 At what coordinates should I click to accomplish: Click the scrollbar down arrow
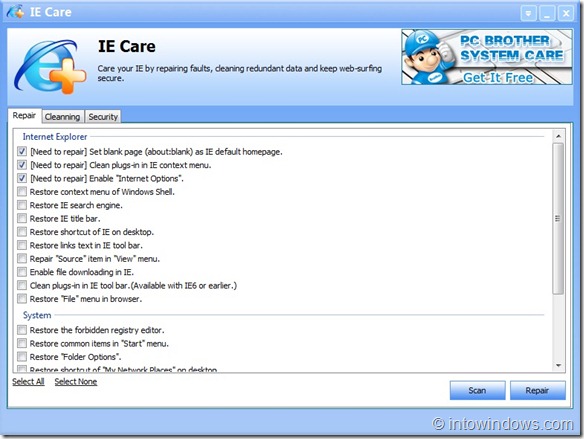[558, 366]
